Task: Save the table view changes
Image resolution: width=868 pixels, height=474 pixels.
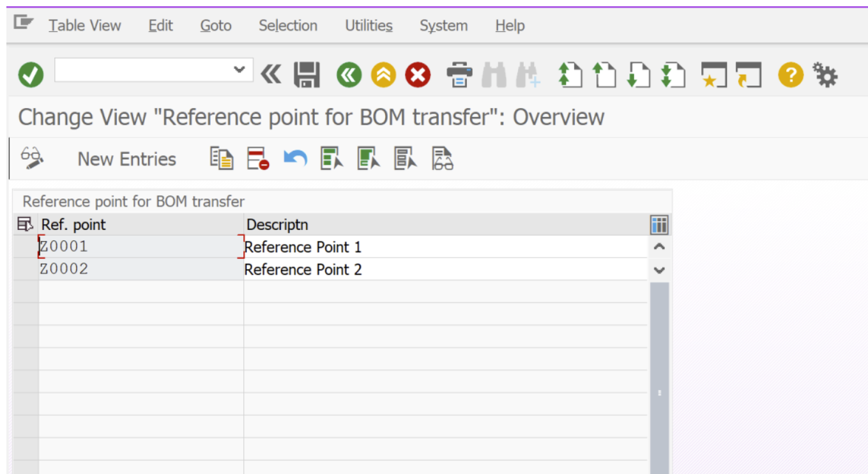Action: tap(307, 74)
